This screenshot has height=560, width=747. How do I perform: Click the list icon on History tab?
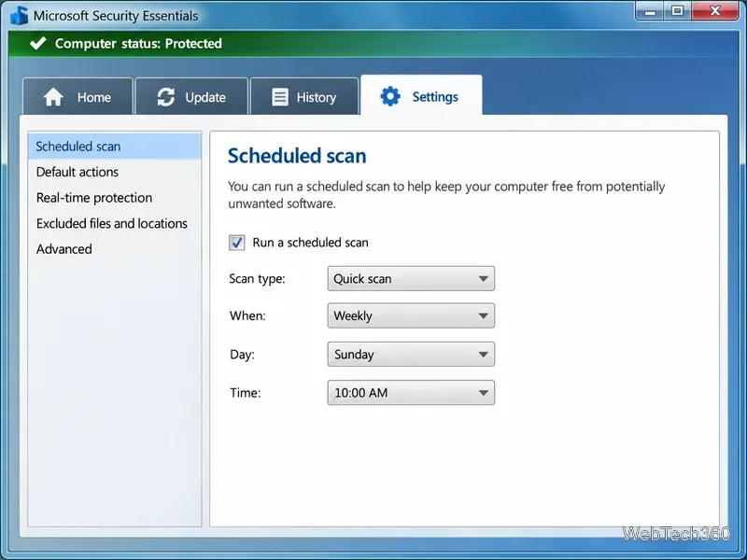pyautogui.click(x=280, y=97)
